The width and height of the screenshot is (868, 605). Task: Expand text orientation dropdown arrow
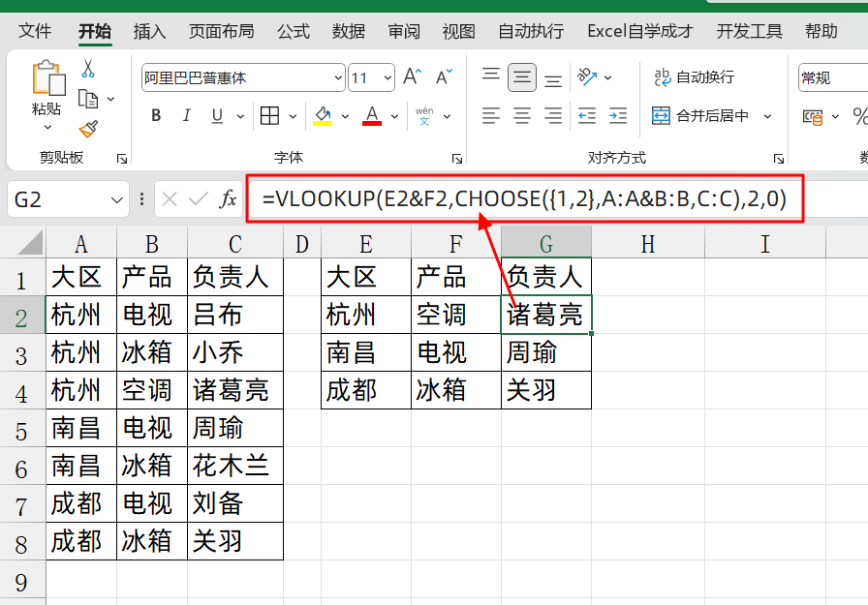[607, 78]
